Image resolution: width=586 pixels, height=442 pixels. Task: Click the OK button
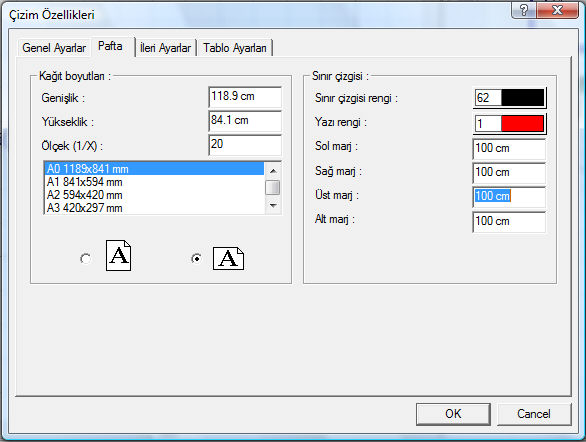click(x=453, y=414)
